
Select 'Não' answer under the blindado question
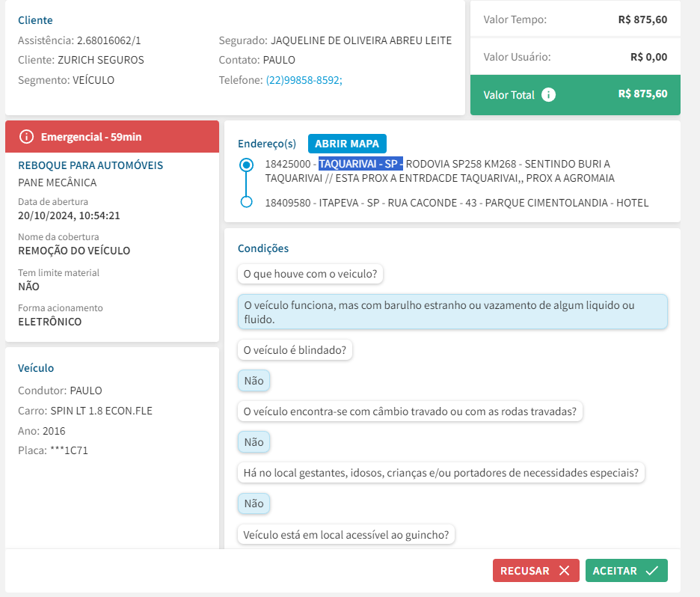click(x=254, y=381)
